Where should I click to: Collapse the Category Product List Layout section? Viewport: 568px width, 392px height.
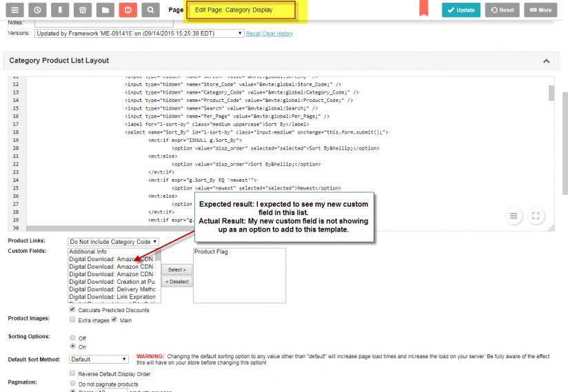547,61
